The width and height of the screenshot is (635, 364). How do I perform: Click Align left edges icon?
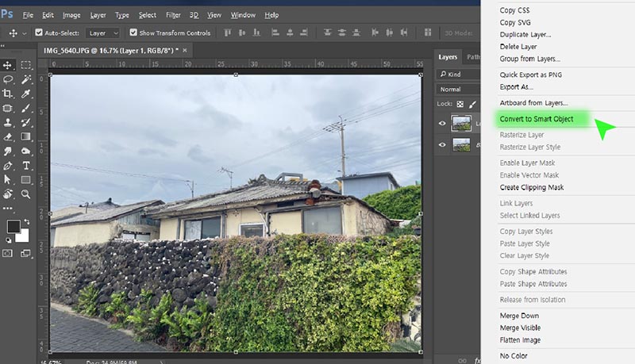(x=275, y=33)
